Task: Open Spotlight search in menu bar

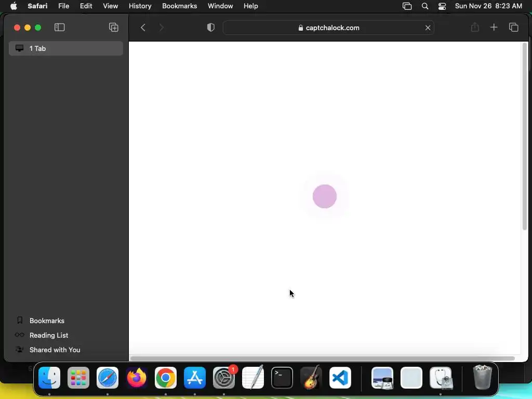Action: click(425, 6)
